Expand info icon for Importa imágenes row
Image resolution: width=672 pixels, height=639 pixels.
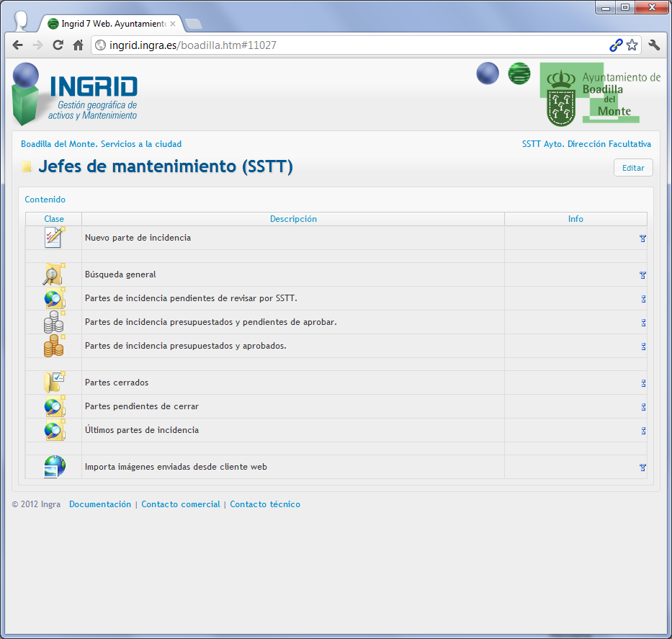[x=642, y=468]
